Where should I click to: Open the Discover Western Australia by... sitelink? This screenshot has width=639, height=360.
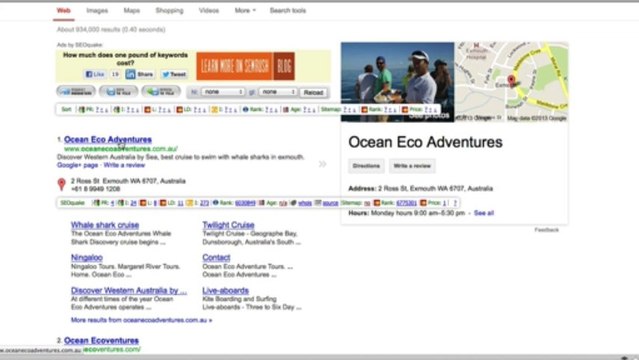click(x=129, y=291)
